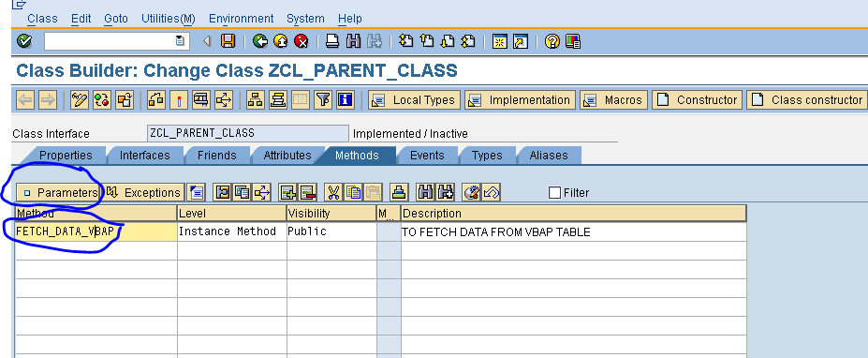
Task: Click the Macros button
Action: click(x=613, y=99)
